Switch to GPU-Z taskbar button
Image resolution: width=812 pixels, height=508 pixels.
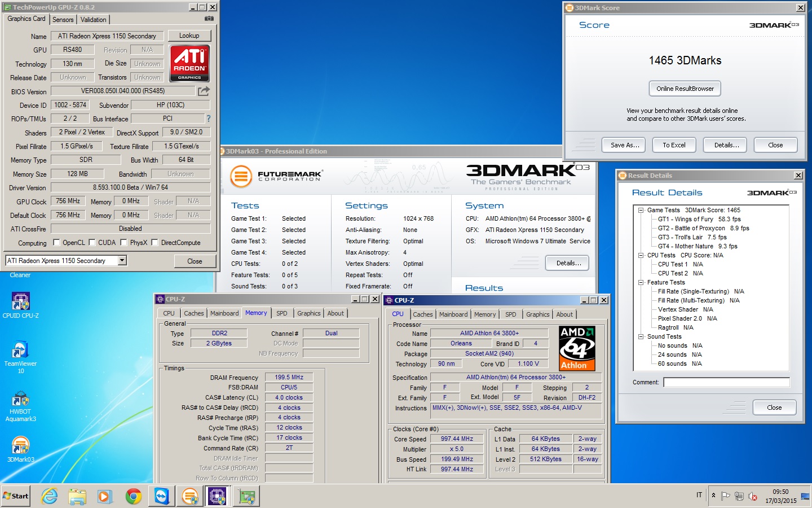point(246,496)
